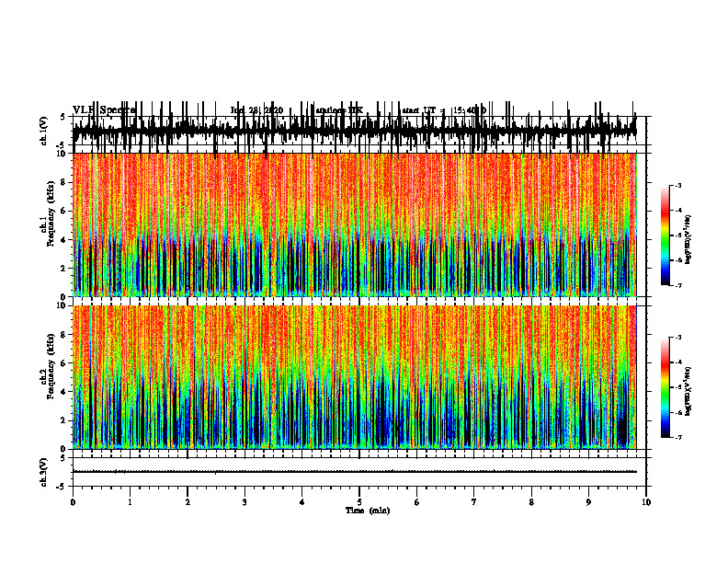
Task: Click the '-5' tick on ch.3(V) axis
Action: [62, 487]
